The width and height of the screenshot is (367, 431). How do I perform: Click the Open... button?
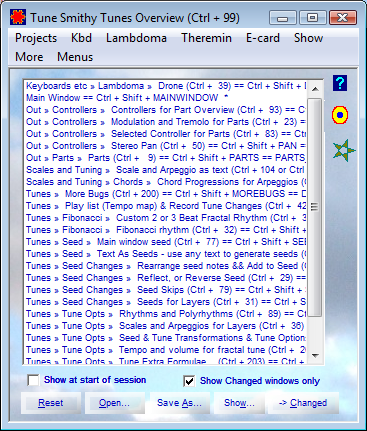click(x=114, y=403)
